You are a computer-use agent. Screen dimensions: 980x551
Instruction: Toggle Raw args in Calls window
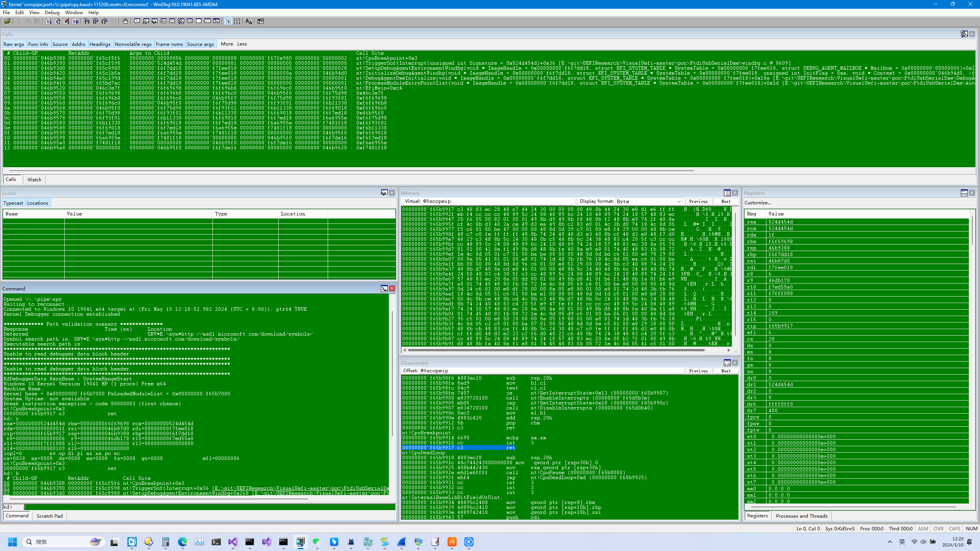click(14, 44)
